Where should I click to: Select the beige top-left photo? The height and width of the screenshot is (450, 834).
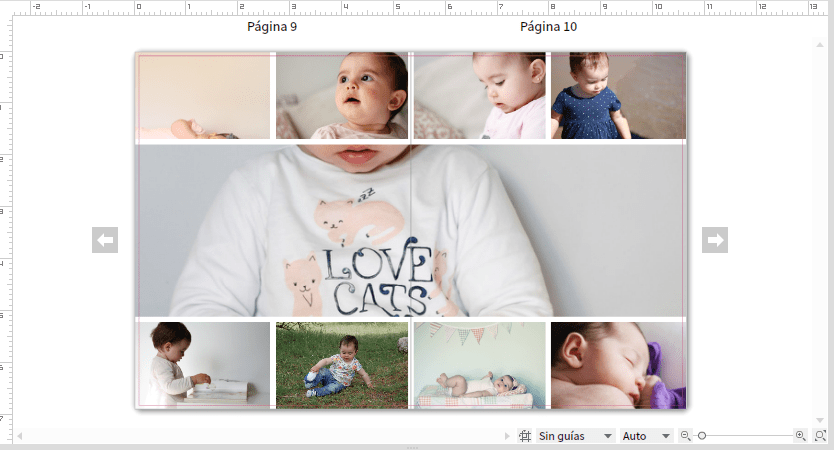click(203, 96)
